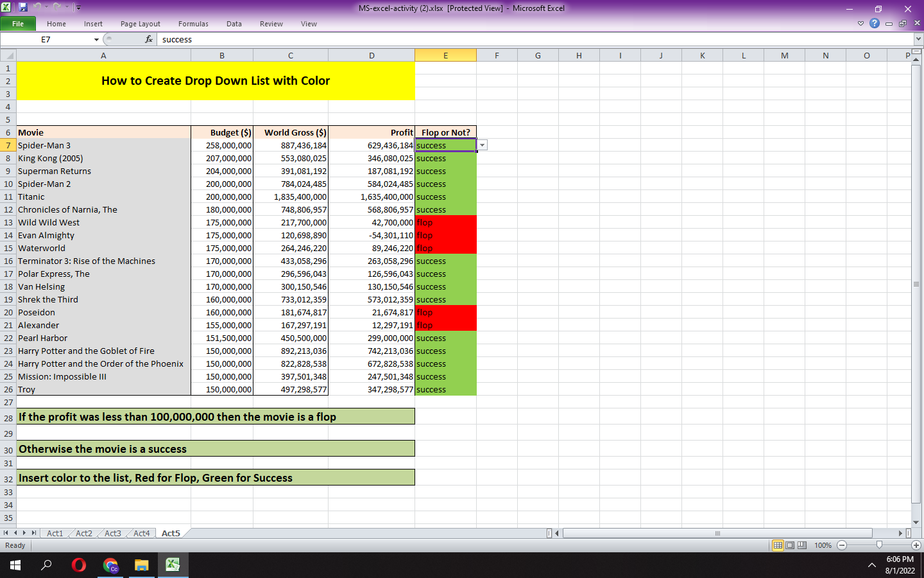Click the horizontal scrollbar right arrow
Screen dimensions: 924x578
click(900, 533)
